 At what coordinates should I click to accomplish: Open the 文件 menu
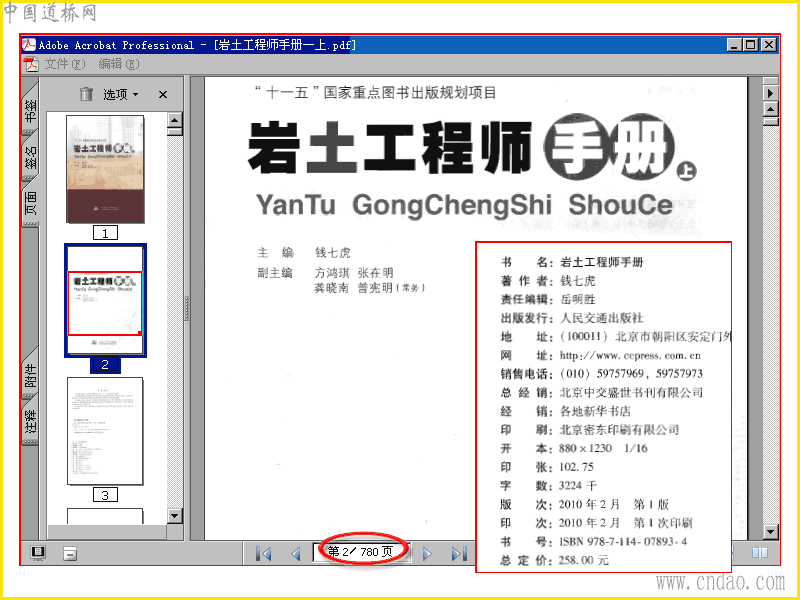coord(64,64)
